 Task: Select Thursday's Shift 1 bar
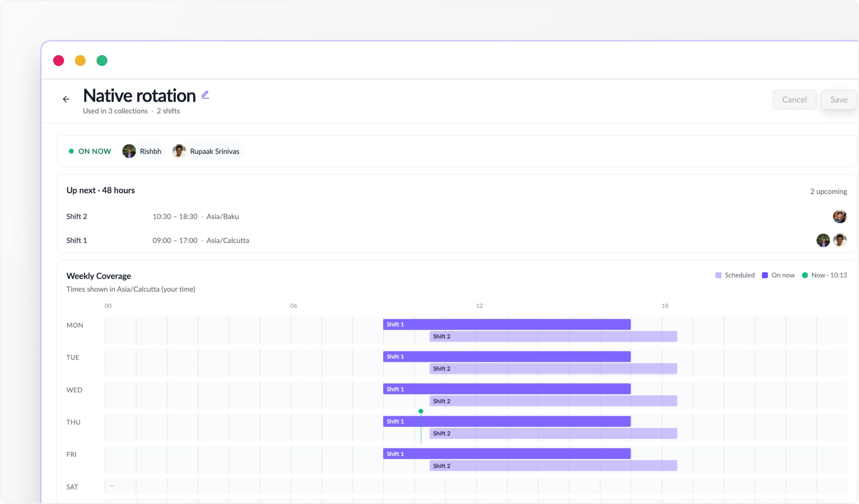pos(507,422)
